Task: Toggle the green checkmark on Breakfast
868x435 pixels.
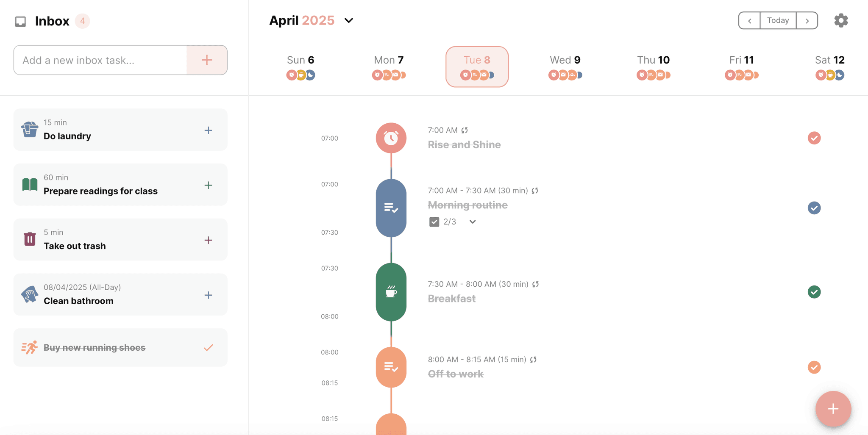Action: (x=814, y=292)
